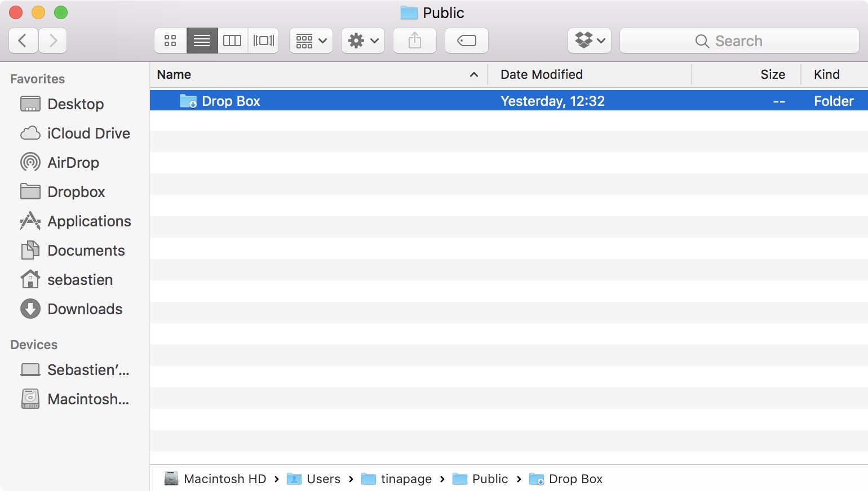Open Desktop in the sidebar
This screenshot has height=491, width=868.
[75, 104]
